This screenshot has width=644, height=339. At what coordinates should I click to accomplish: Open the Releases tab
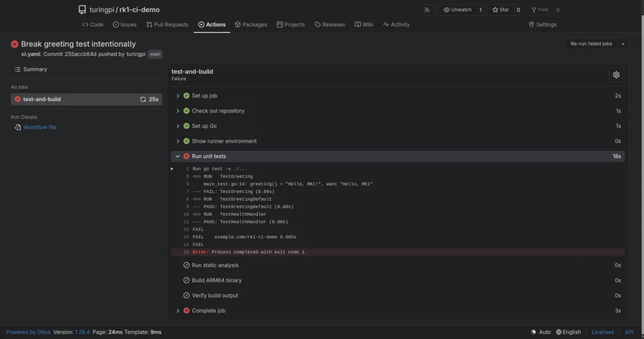pos(330,25)
